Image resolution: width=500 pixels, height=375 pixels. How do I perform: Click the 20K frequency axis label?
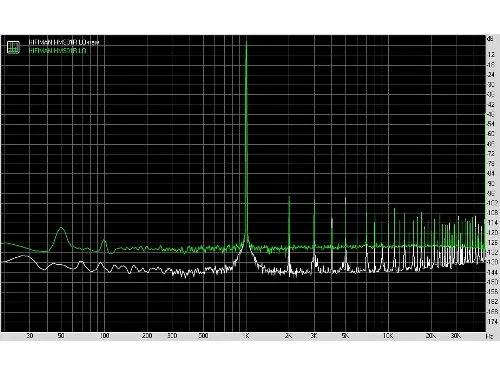click(x=431, y=336)
